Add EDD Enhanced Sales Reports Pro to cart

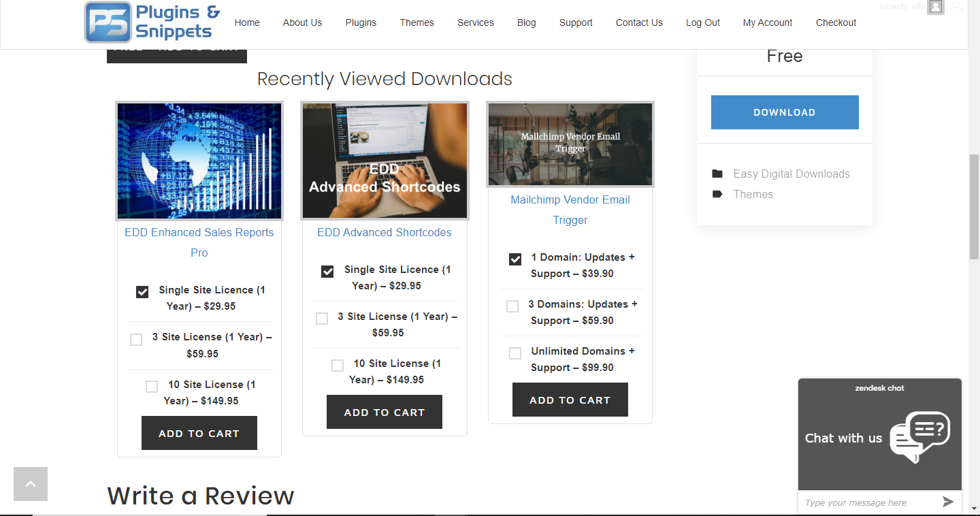(x=199, y=433)
